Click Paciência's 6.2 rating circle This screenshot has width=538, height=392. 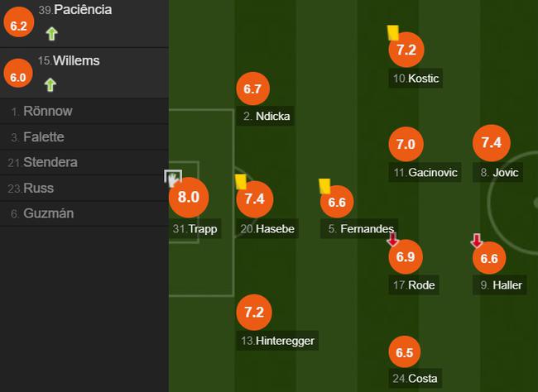[18, 22]
